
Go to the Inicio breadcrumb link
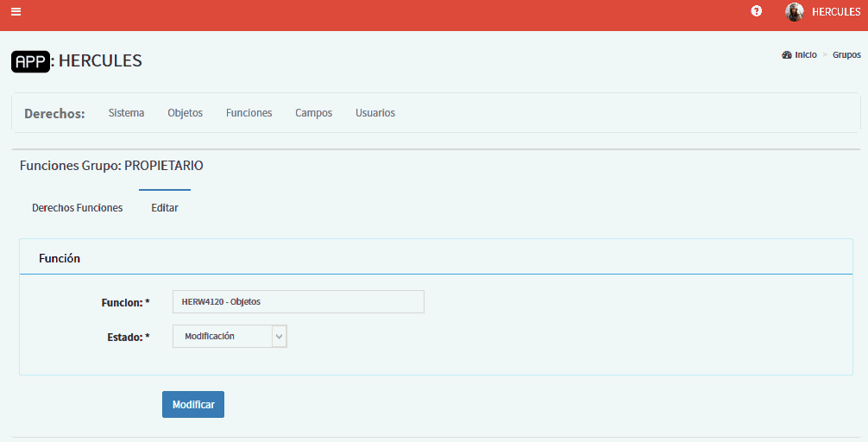806,55
